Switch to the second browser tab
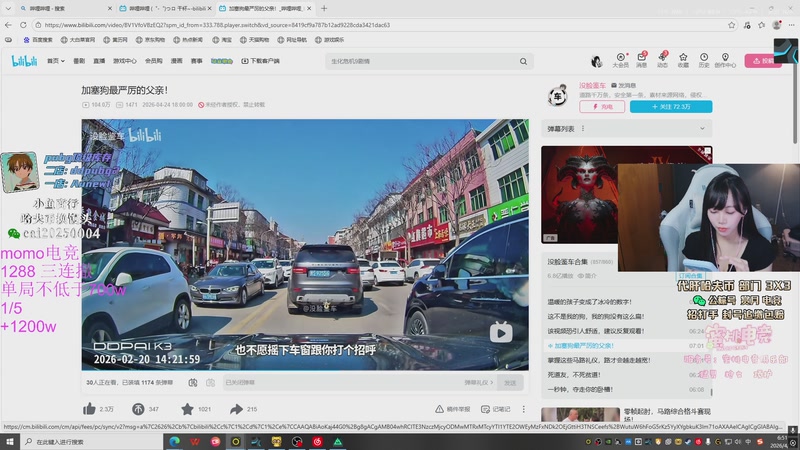800x450 pixels. (165, 8)
